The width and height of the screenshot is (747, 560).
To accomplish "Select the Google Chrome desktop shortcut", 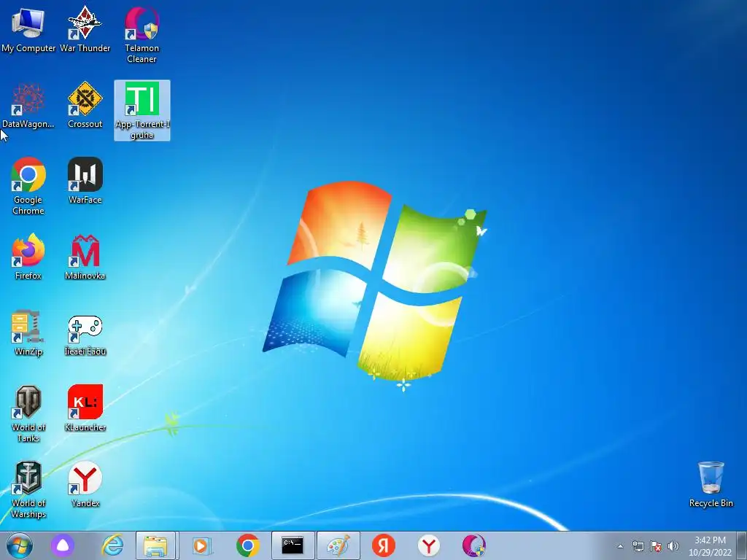I will tap(28, 186).
